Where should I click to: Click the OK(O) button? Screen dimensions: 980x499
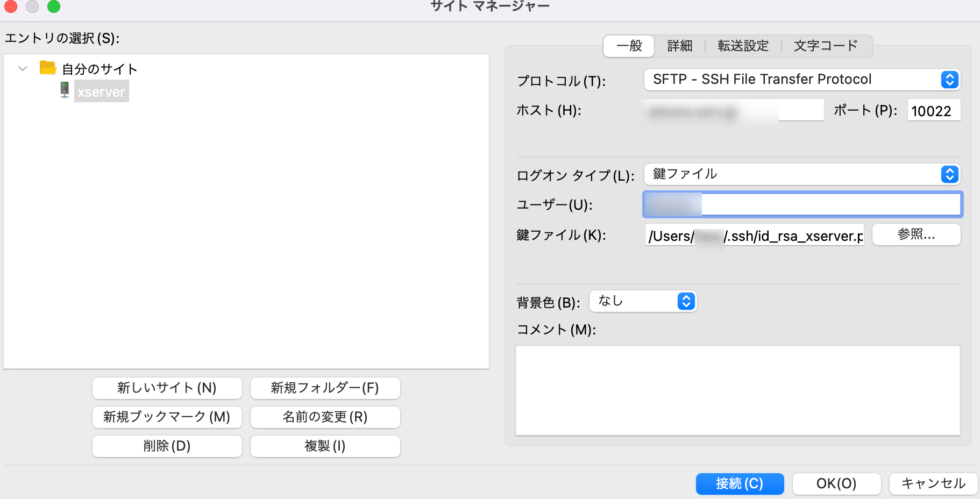[x=836, y=483]
